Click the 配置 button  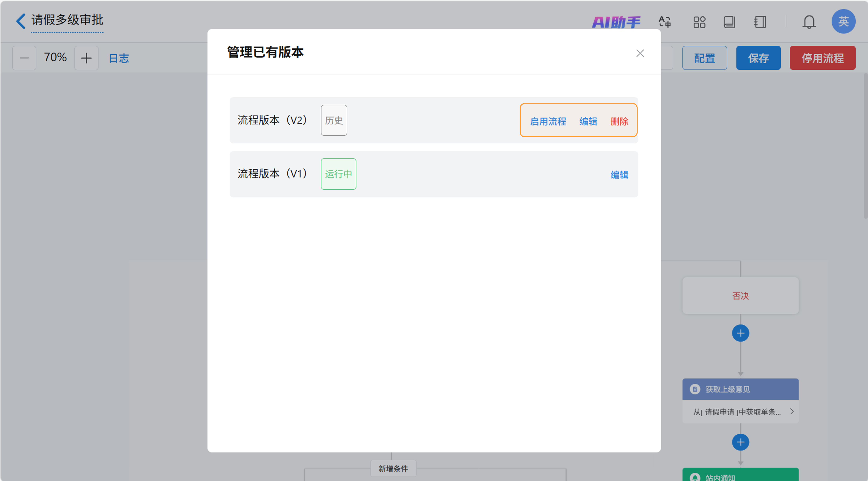coord(704,58)
